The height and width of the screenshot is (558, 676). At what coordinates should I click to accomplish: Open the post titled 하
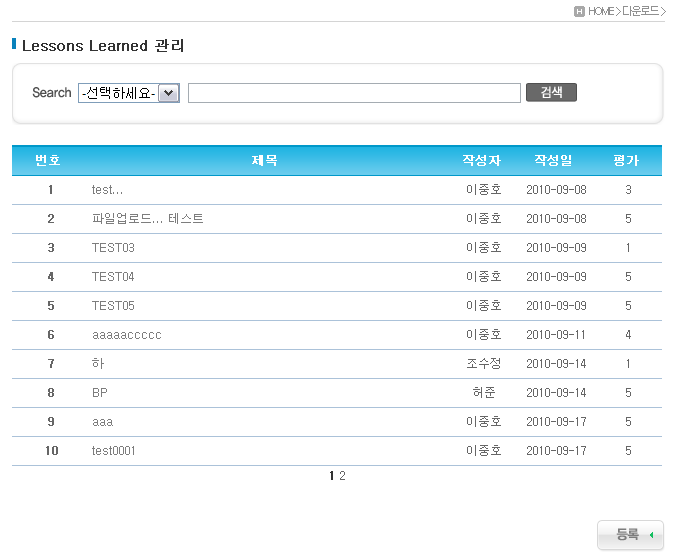coord(98,364)
